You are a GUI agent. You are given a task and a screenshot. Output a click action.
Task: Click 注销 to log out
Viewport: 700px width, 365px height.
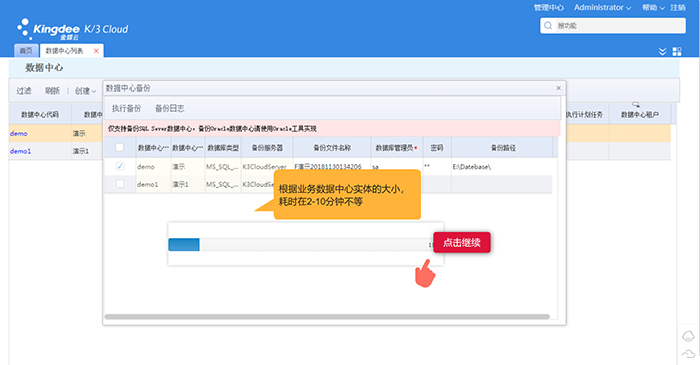[678, 8]
